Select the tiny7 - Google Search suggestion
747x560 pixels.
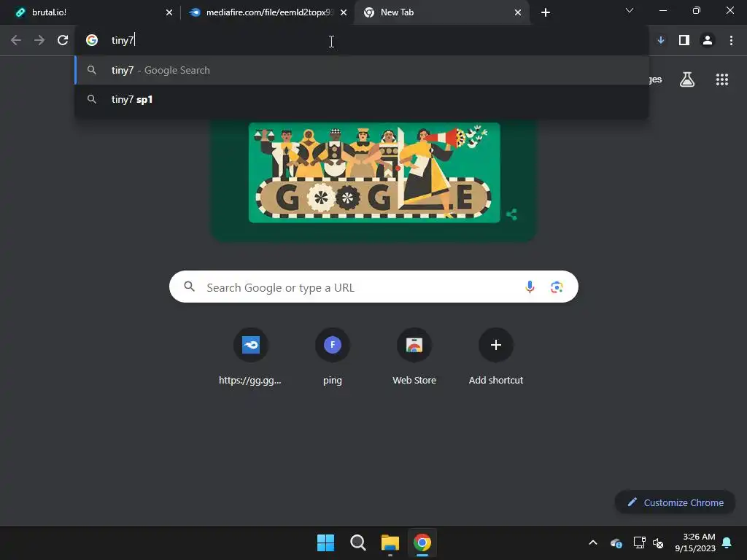click(x=362, y=70)
